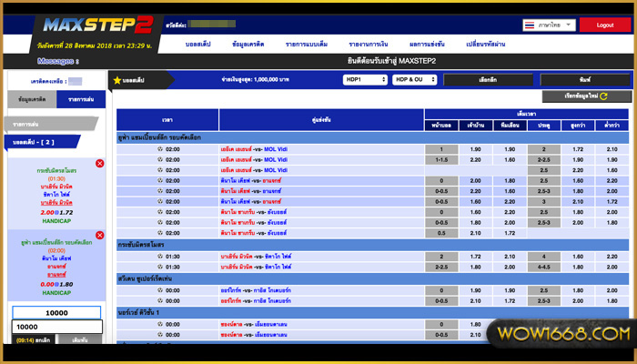Switch to the รายการเล่น tab

point(81,99)
